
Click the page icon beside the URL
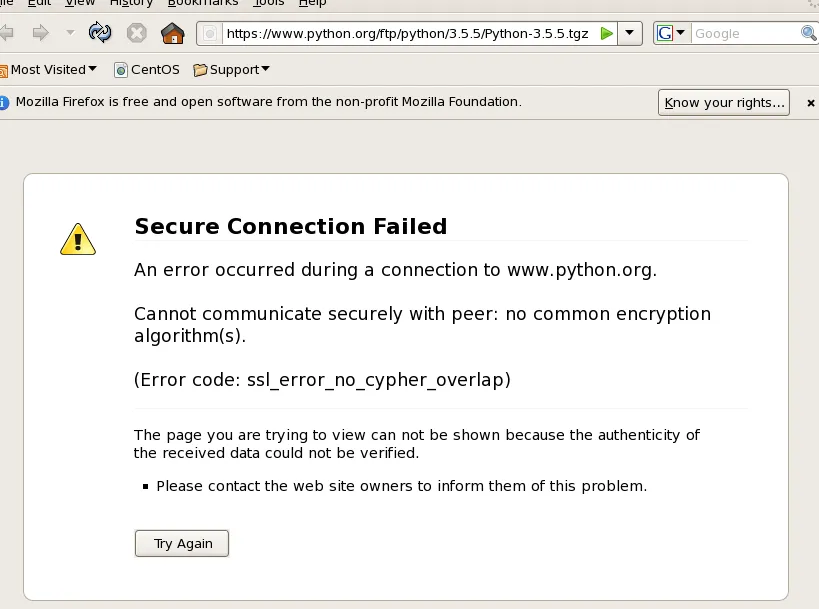point(210,33)
